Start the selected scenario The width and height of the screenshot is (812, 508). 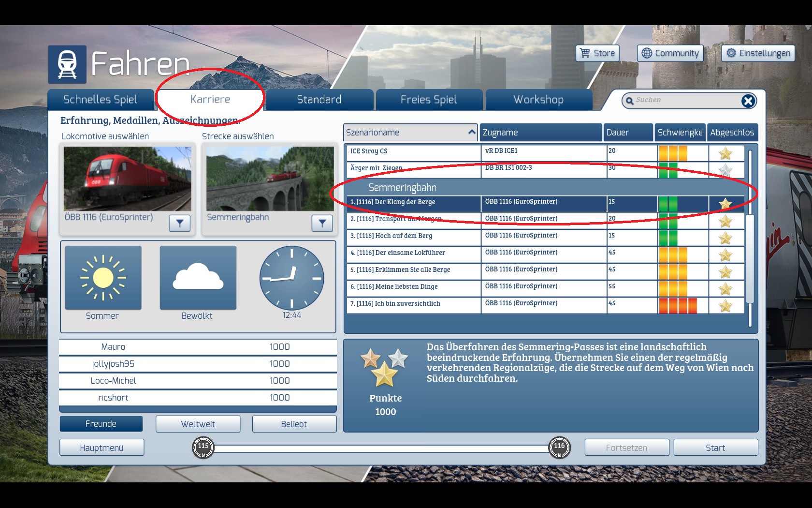point(715,448)
